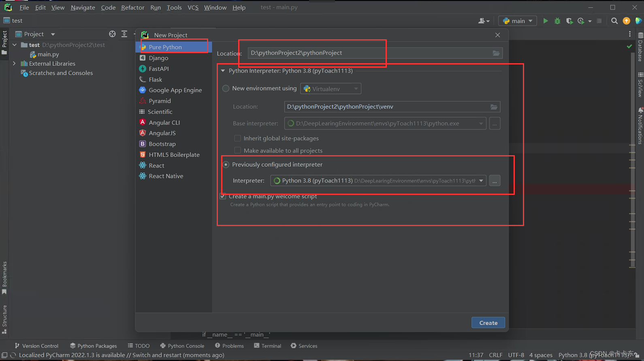This screenshot has height=361, width=644.
Task: Toggle Make available to all projects checkbox
Action: click(238, 150)
